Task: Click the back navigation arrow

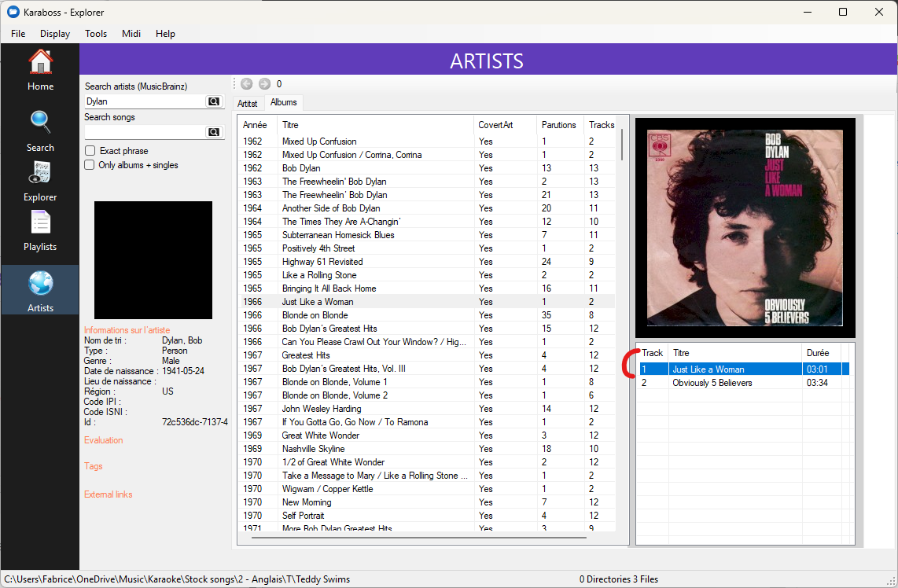Action: click(247, 84)
